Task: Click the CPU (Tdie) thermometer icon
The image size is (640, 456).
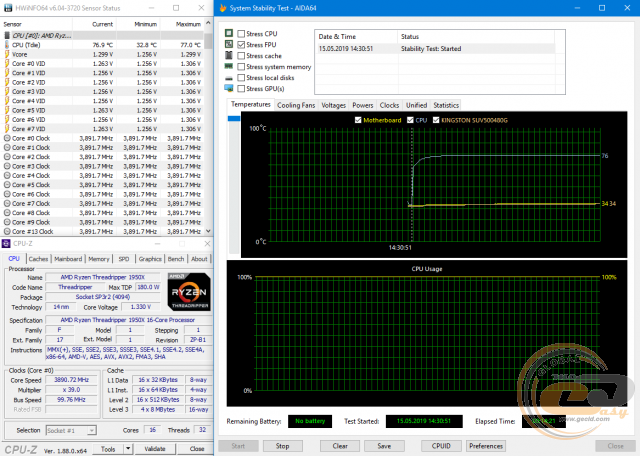Action: [x=7, y=45]
